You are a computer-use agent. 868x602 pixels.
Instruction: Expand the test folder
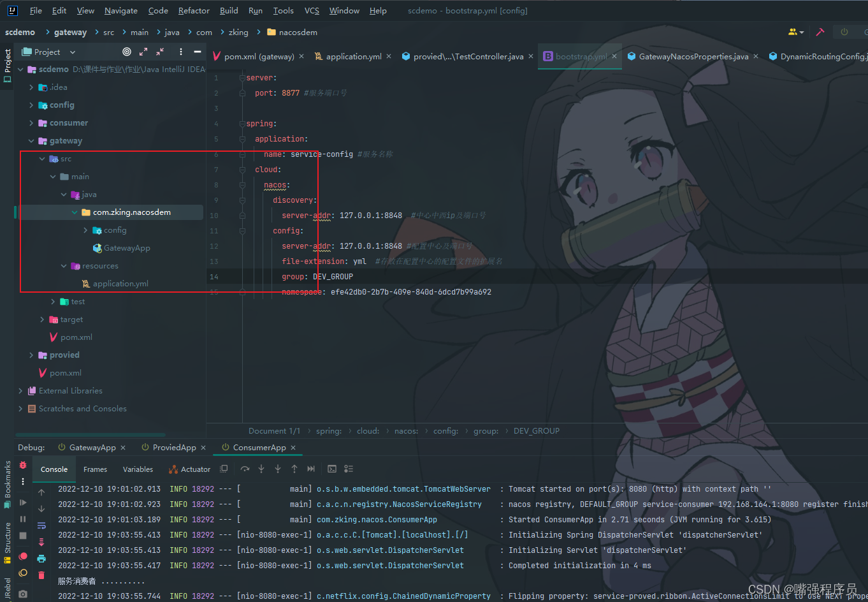click(53, 302)
